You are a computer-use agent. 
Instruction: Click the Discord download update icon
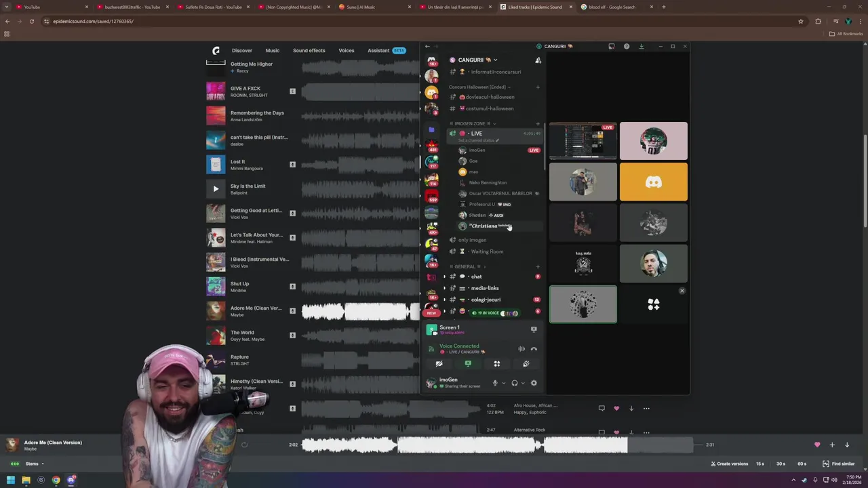[642, 46]
